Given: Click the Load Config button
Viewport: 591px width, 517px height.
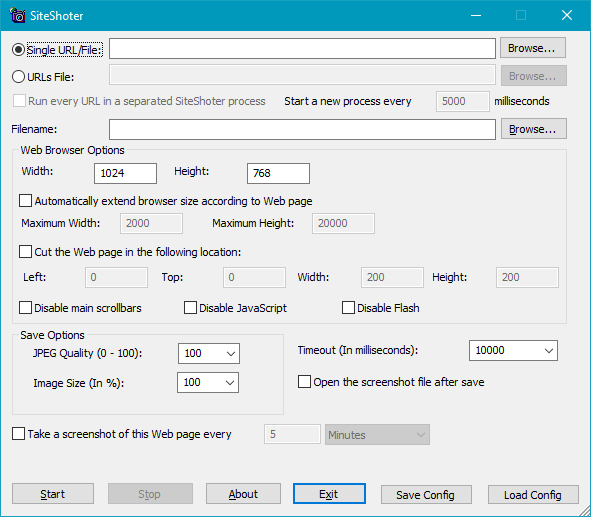Looking at the screenshot, I should [x=533, y=494].
